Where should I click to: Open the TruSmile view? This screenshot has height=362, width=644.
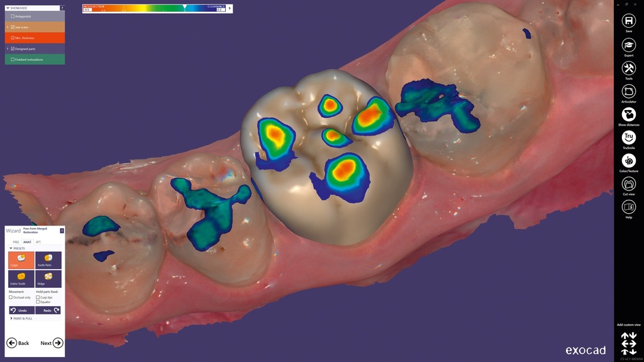628,138
